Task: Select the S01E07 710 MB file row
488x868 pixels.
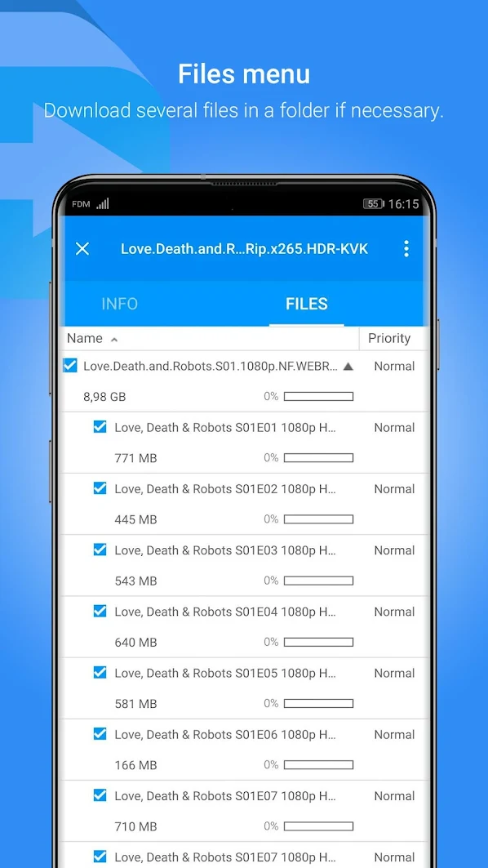Action: click(245, 811)
